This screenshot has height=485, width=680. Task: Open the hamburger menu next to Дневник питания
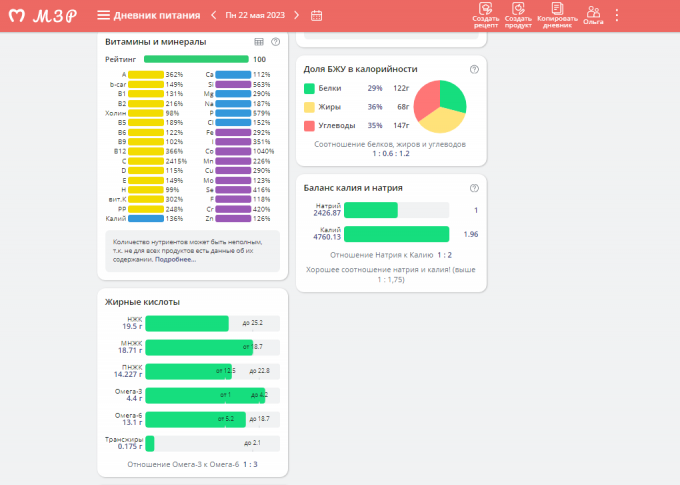click(x=104, y=15)
